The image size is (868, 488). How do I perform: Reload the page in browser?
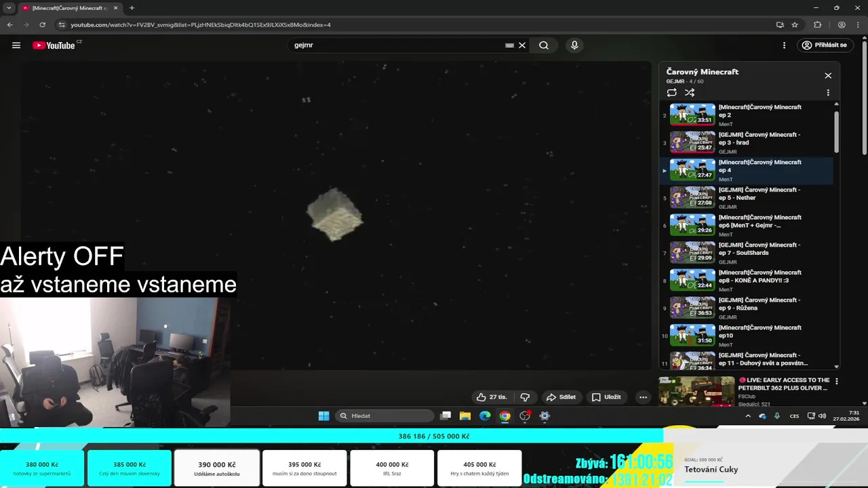[42, 24]
